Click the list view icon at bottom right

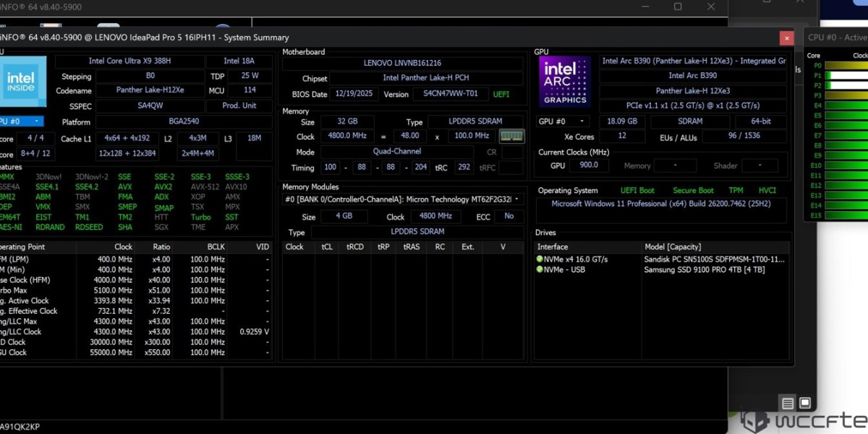click(788, 403)
